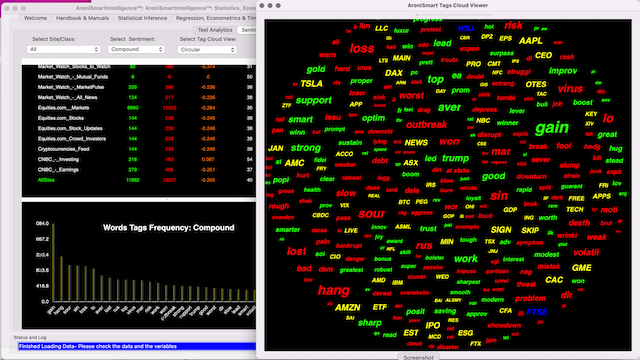Click the red word loss in the tag cloud
The height and width of the screenshot is (360, 640).
pyautogui.click(x=362, y=49)
